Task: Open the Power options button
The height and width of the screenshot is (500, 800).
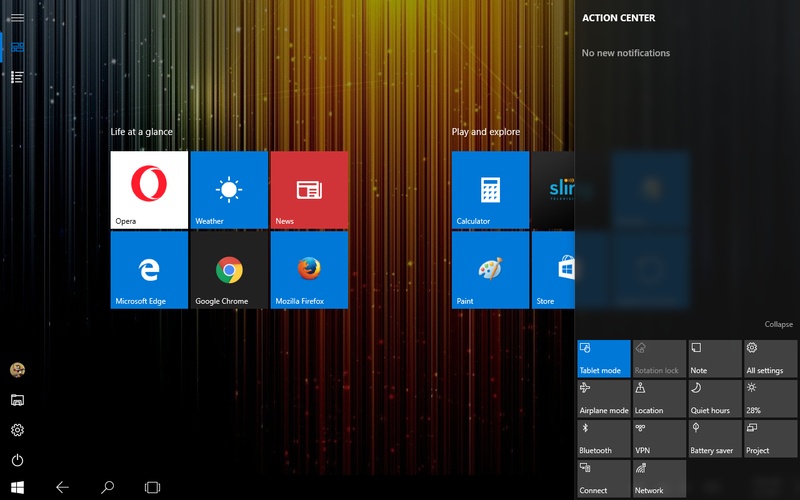Action: pos(17,460)
